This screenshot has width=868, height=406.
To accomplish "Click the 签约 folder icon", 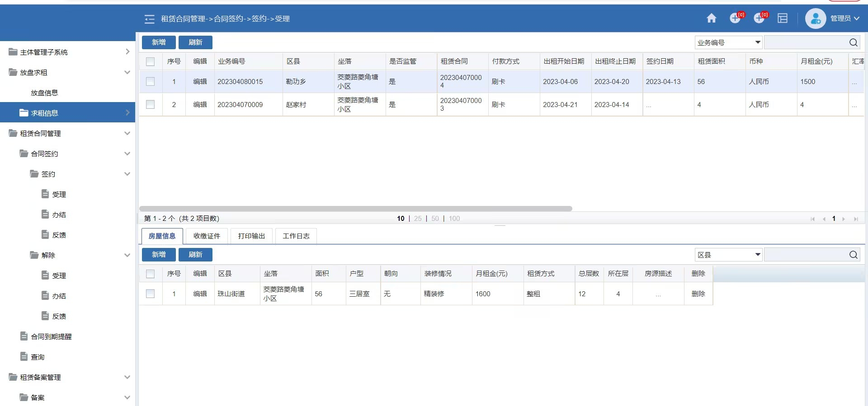I will pos(34,174).
